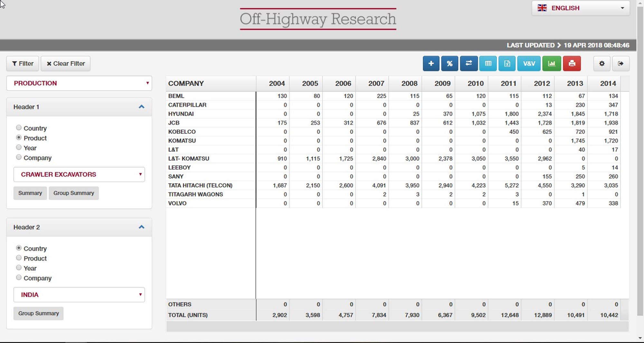Log out using the exit arrow icon
This screenshot has width=644, height=343.
(620, 63)
